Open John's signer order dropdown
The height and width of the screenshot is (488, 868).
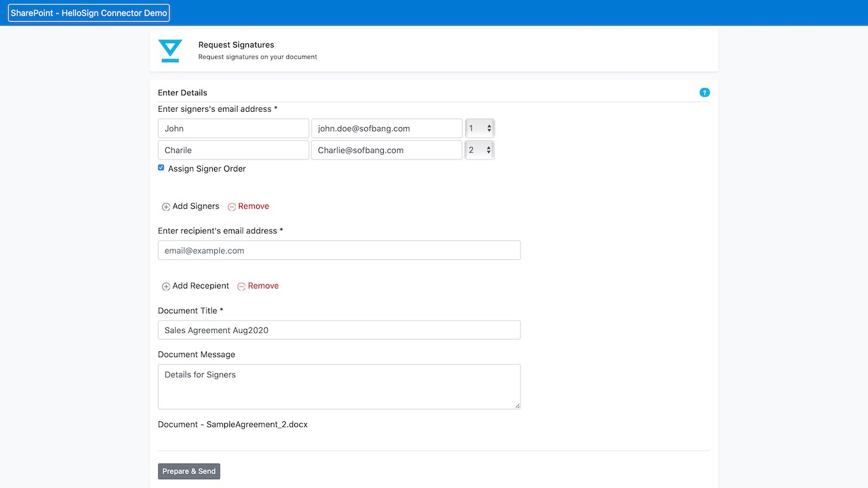[x=480, y=128]
